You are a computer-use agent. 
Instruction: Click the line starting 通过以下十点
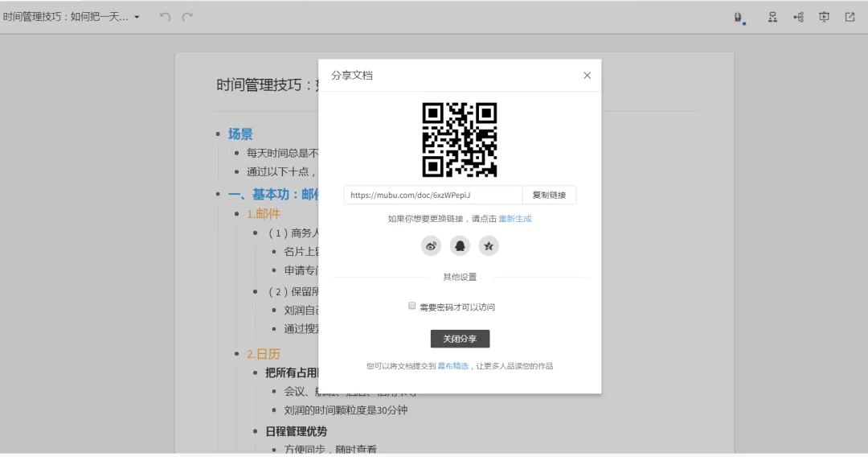pos(282,171)
